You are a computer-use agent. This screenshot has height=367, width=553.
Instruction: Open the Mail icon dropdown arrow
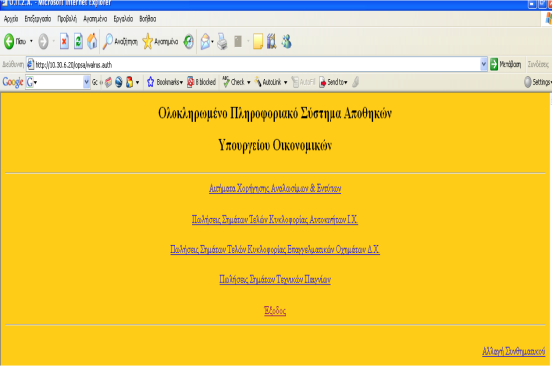pos(212,42)
